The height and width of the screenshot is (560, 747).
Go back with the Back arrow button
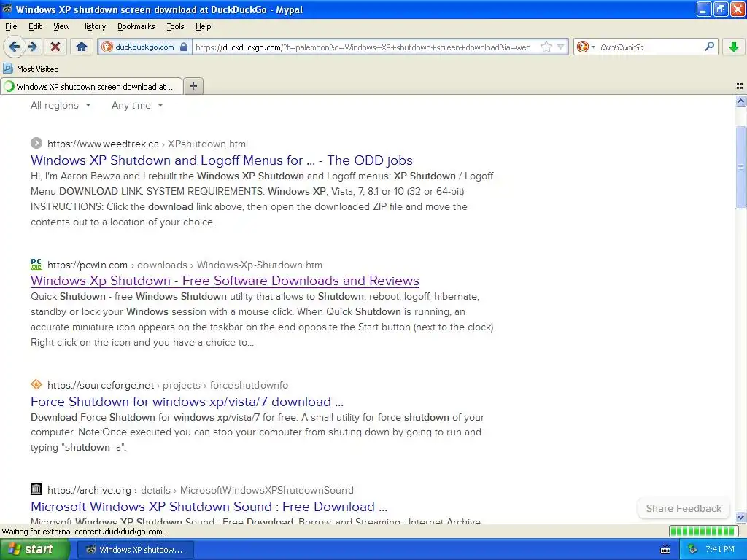(x=14, y=47)
